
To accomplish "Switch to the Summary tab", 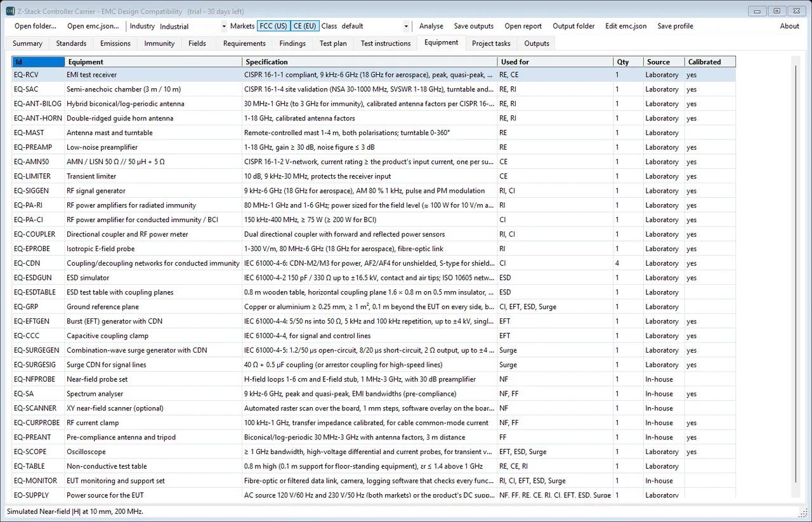I will 27,44.
